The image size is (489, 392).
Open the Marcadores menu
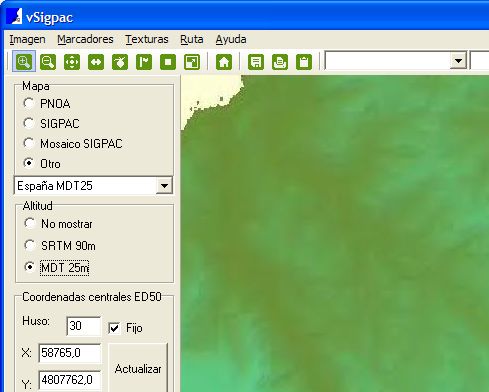tap(85, 39)
